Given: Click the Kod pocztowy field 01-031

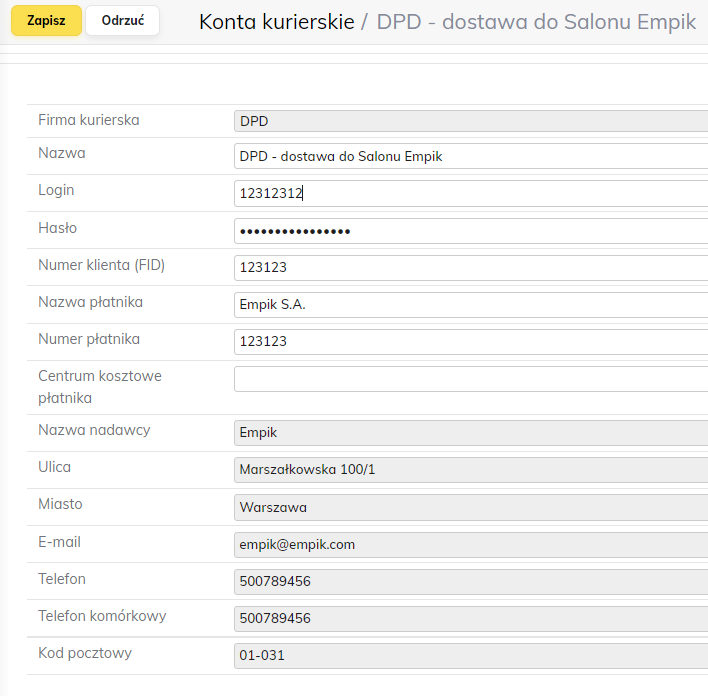Looking at the screenshot, I should [x=470, y=656].
